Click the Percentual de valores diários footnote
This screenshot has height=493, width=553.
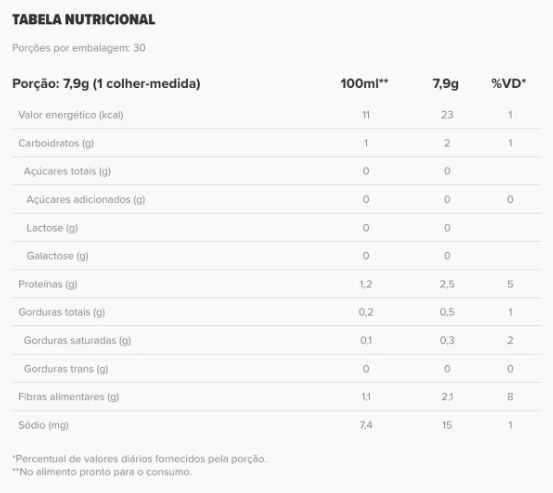pyautogui.click(x=139, y=459)
